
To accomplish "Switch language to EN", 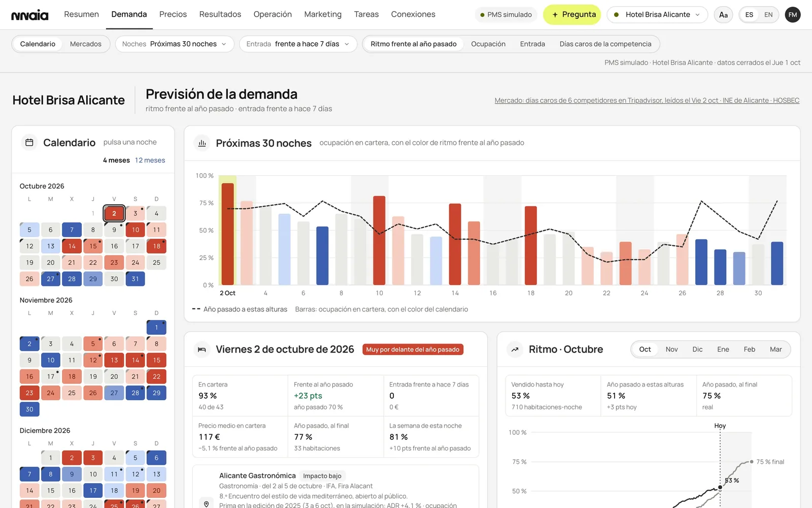I will click(768, 15).
